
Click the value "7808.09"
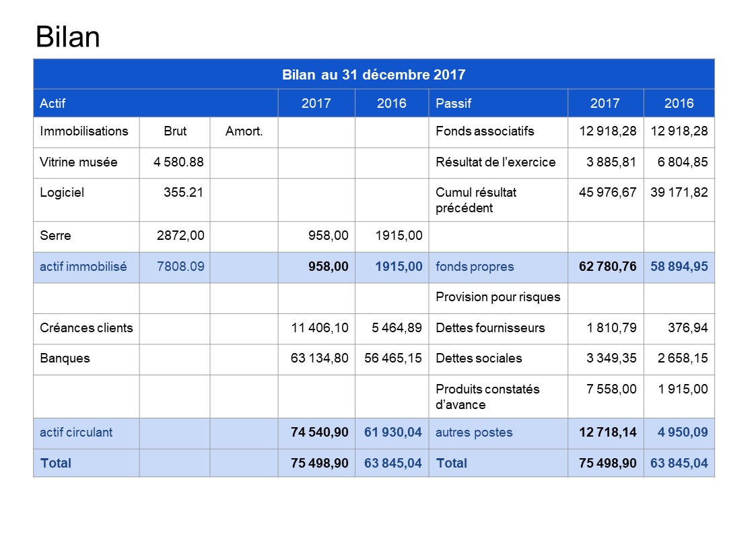180,266
